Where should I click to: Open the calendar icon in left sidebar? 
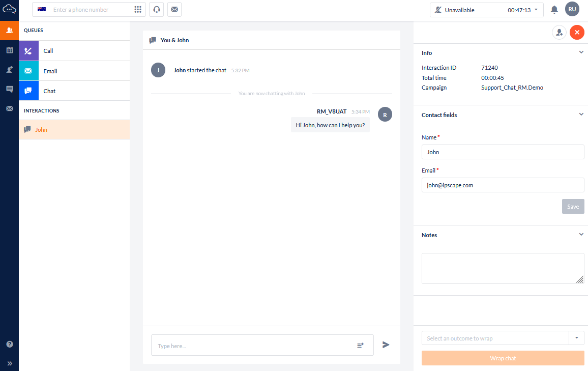coord(9,50)
